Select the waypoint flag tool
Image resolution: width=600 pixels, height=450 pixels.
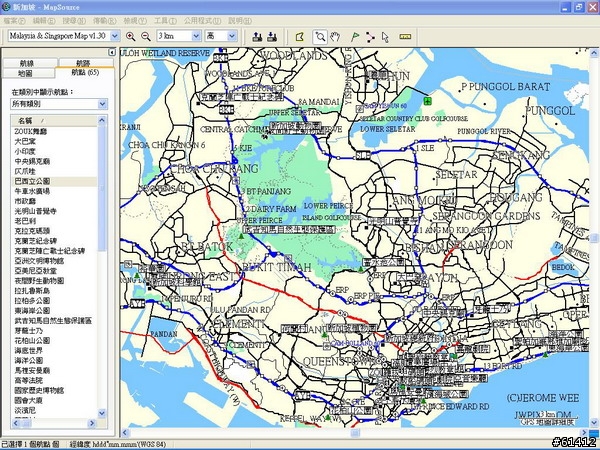tap(355, 37)
